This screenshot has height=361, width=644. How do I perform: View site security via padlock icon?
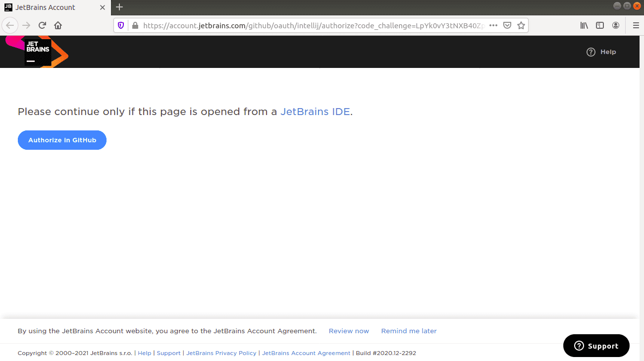click(x=134, y=25)
